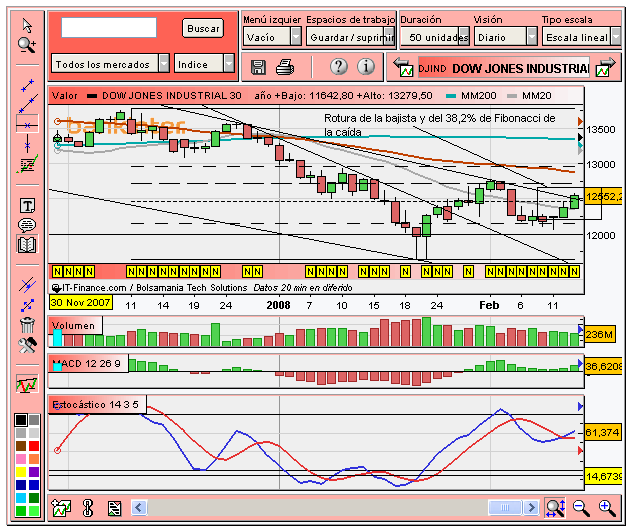Image resolution: width=633 pixels, height=530 pixels.
Task: Select the yellow color swatch
Action: (21, 471)
